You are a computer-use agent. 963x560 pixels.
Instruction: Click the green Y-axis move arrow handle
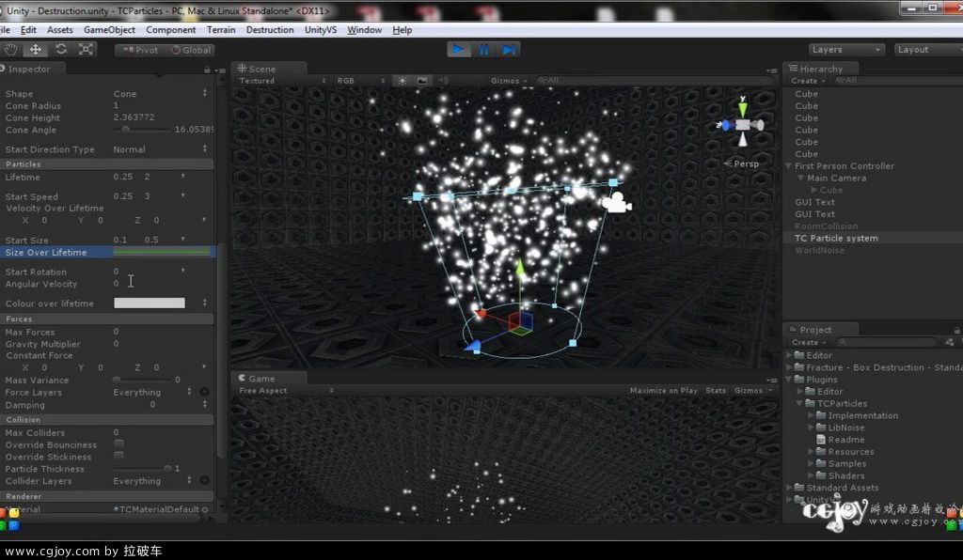point(519,268)
